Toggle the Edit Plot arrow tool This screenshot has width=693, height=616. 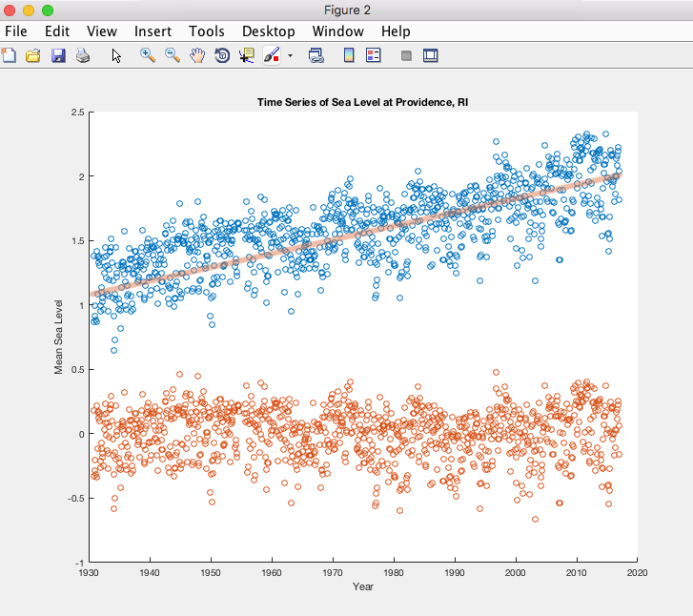[x=116, y=55]
